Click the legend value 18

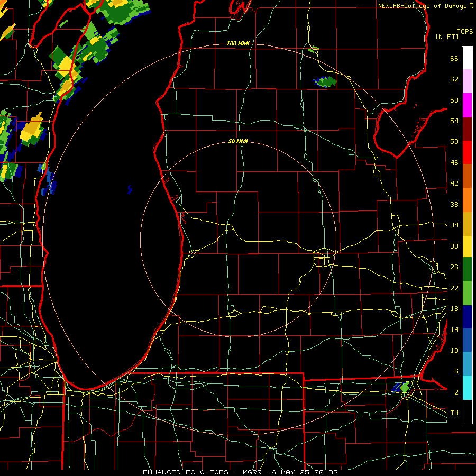454,308
